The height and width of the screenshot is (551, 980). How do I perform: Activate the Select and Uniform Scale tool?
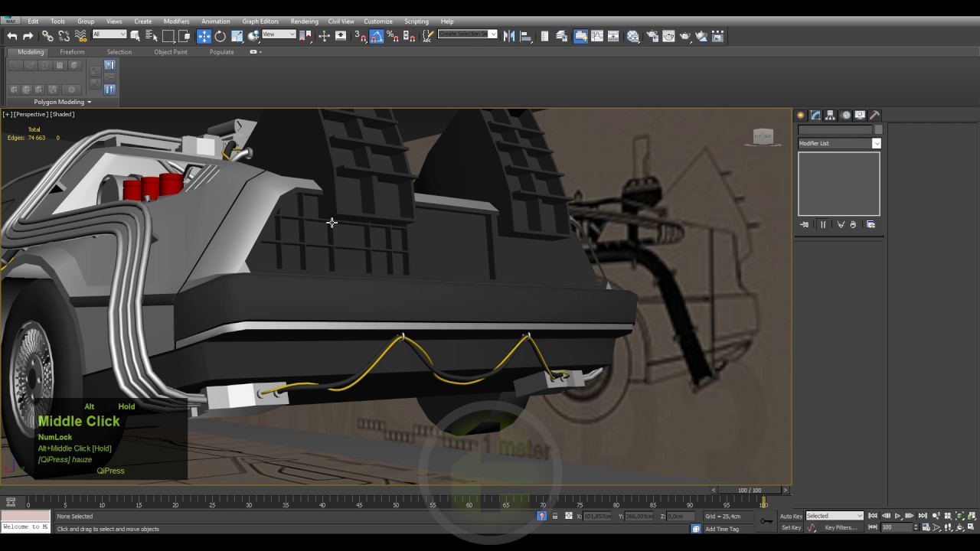point(237,36)
